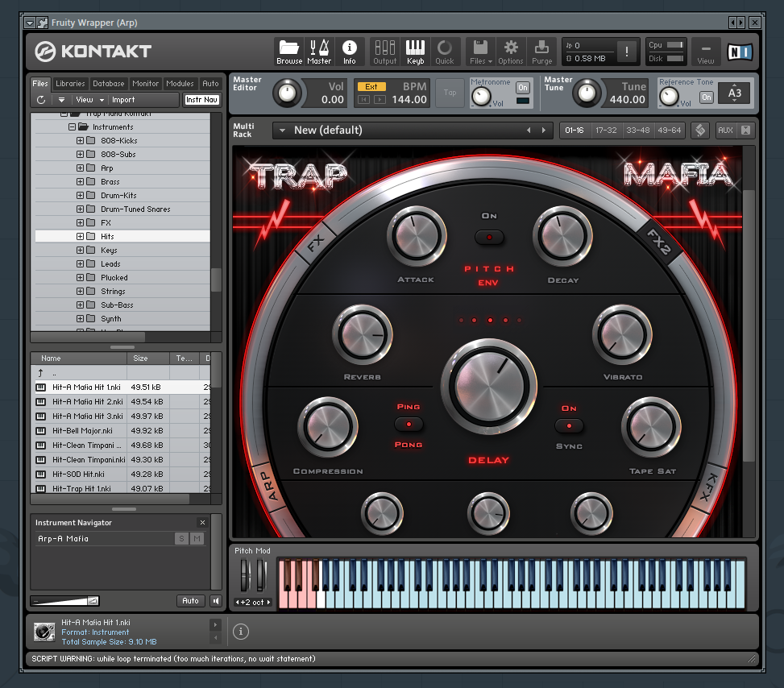Solo Arp-A Mafia with S button

point(181,538)
